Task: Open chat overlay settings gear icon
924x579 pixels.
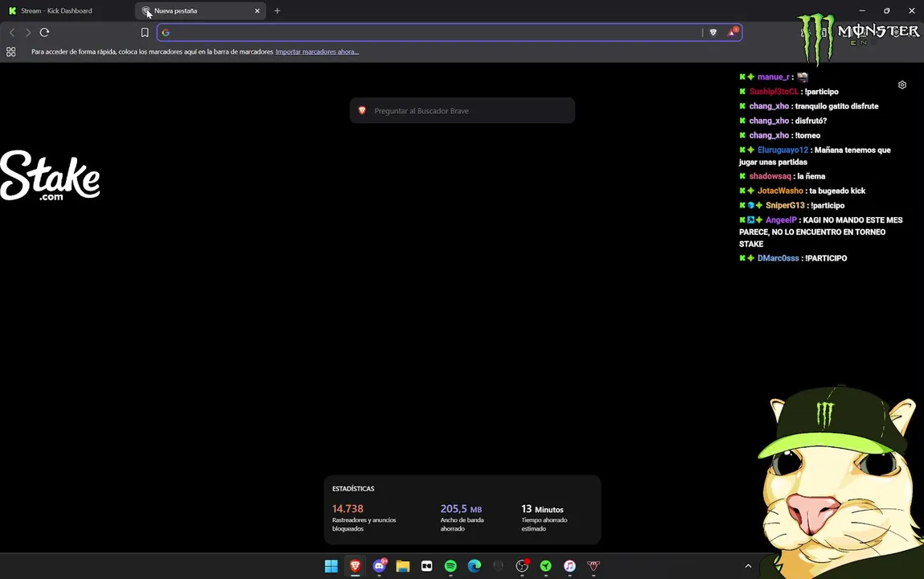Action: tap(902, 84)
